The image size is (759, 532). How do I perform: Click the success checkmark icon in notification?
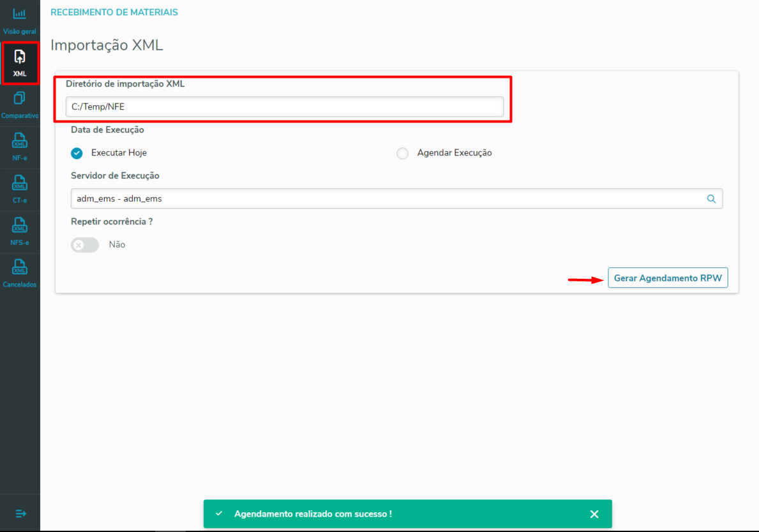tap(220, 514)
